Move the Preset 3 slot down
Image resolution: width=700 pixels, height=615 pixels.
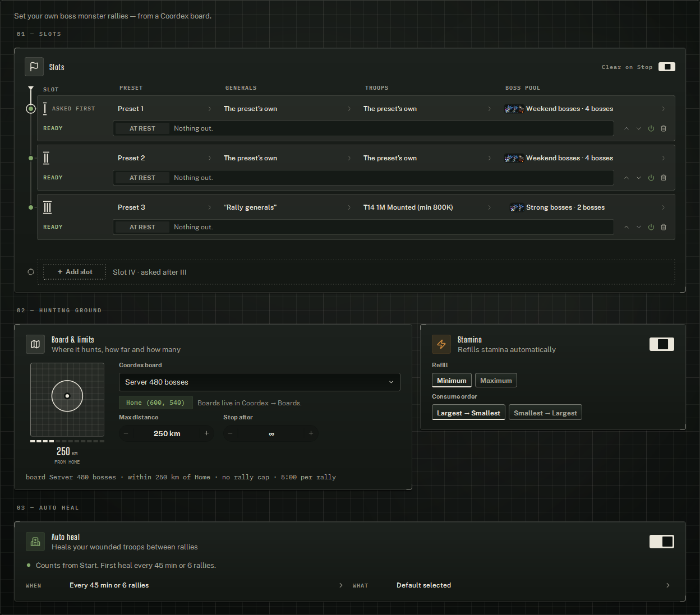point(639,227)
